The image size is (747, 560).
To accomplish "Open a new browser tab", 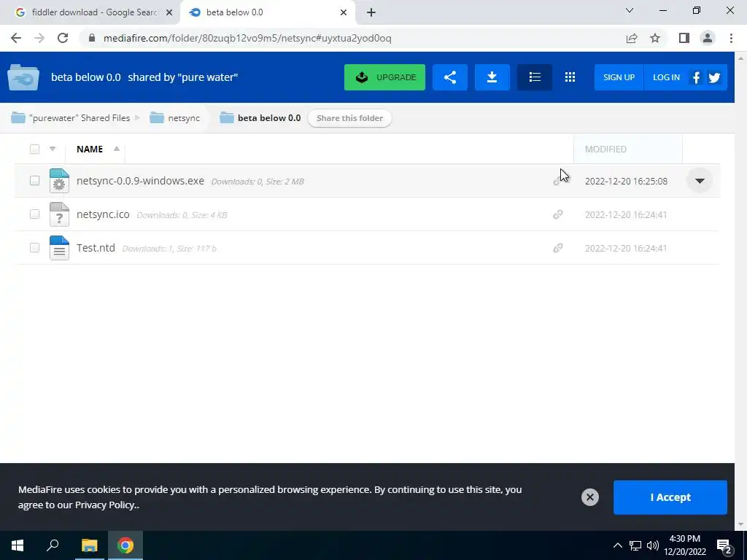I will [371, 12].
